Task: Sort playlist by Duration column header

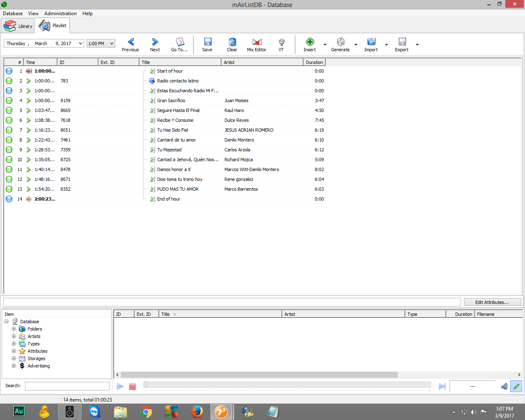Action: [314, 62]
